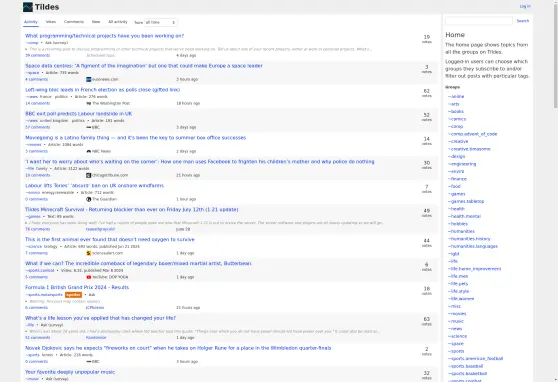Open comments on French election post
558x382 pixels.
pyautogui.click(x=37, y=103)
